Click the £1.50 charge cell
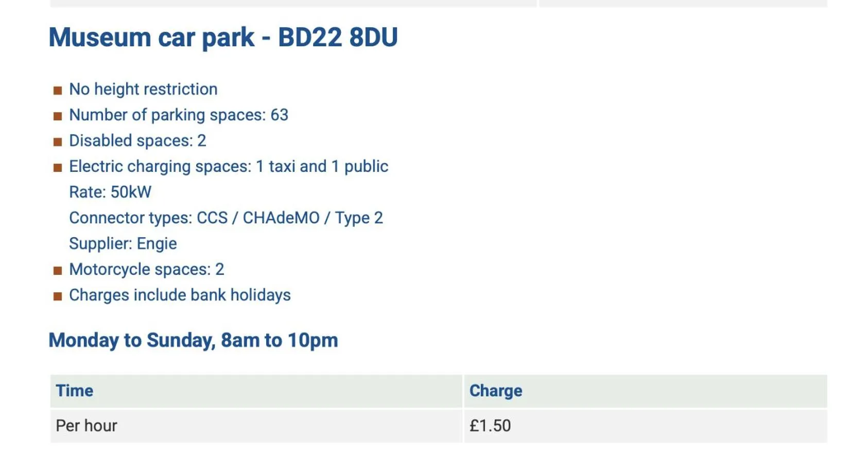This screenshot has width=868, height=456. (490, 426)
